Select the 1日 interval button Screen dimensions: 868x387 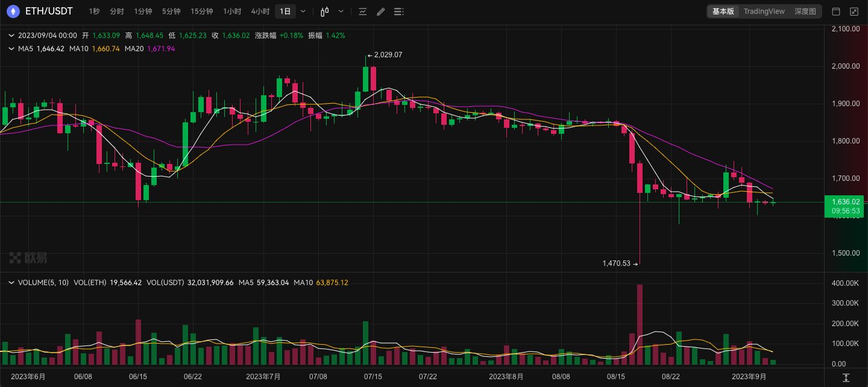tap(286, 11)
